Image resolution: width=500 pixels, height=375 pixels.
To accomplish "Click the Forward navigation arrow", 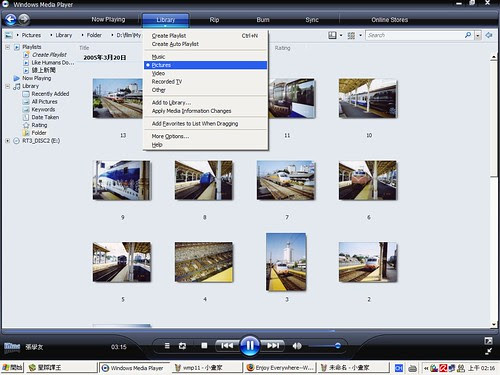I will pyautogui.click(x=23, y=19).
